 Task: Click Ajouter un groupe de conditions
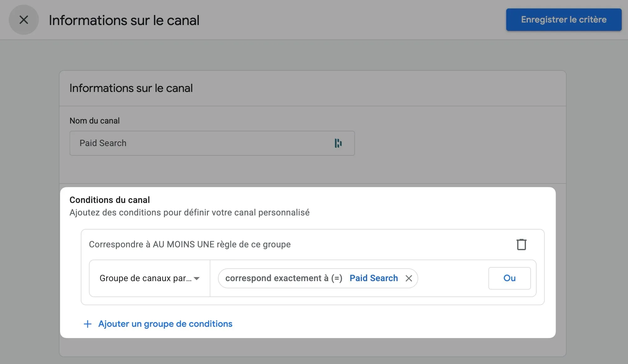click(x=165, y=324)
